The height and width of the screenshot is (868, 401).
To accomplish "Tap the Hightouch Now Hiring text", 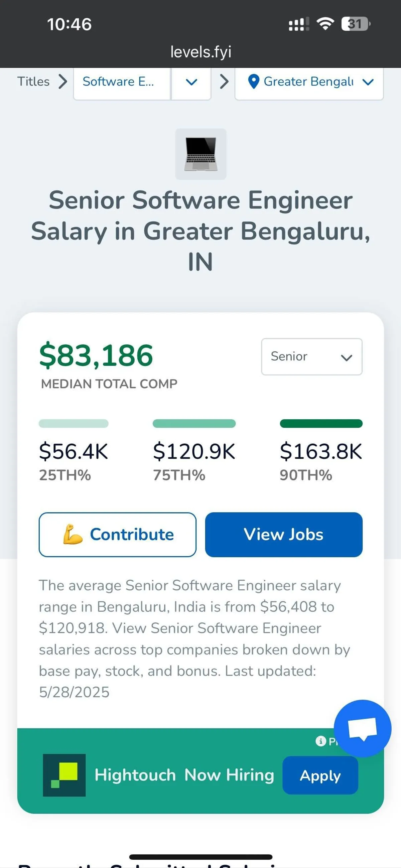I will point(184,775).
